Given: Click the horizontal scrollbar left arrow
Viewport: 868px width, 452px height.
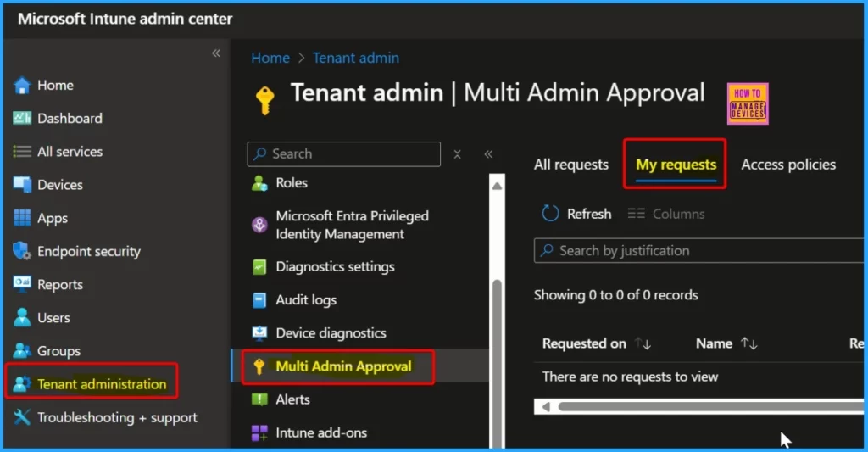Looking at the screenshot, I should click(x=546, y=406).
